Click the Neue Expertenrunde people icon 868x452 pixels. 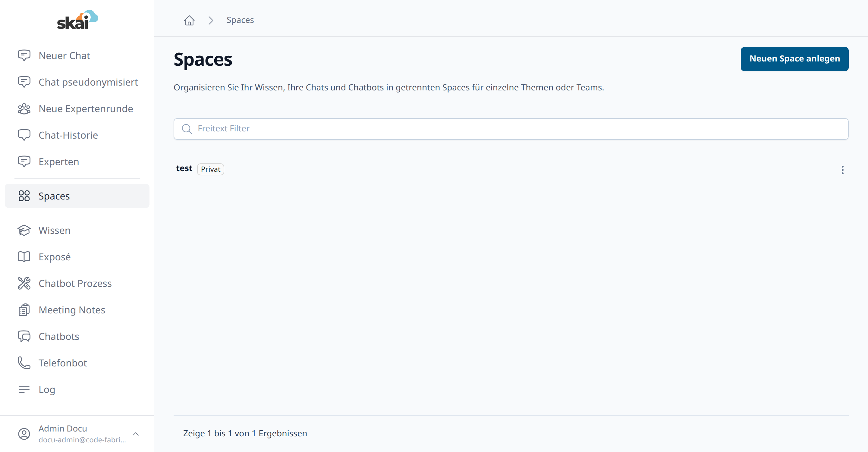click(24, 109)
